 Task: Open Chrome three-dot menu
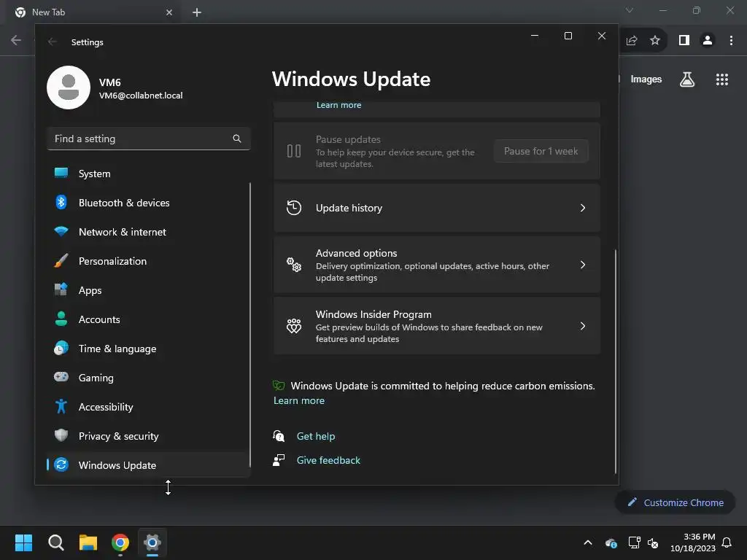tap(731, 41)
